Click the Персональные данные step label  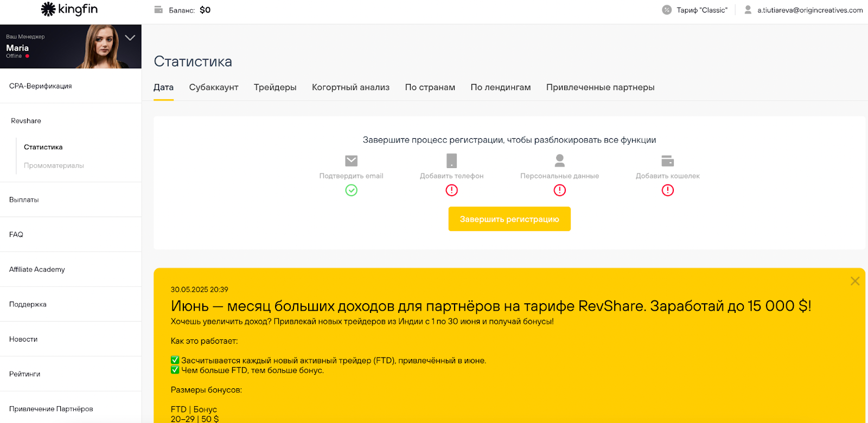[x=560, y=176]
